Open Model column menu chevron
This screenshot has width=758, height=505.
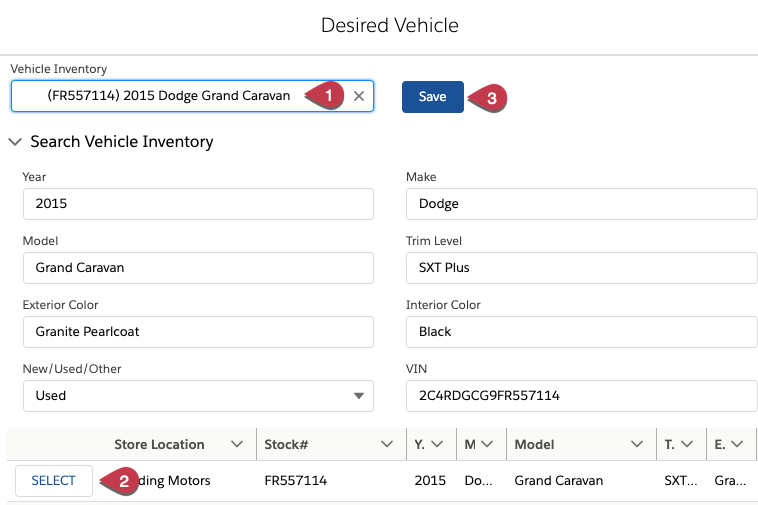(x=637, y=444)
